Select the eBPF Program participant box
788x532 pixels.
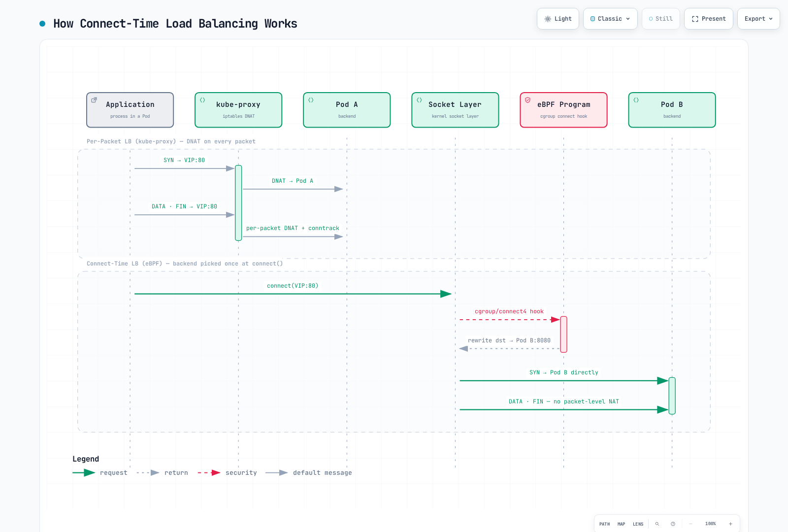[563, 110]
